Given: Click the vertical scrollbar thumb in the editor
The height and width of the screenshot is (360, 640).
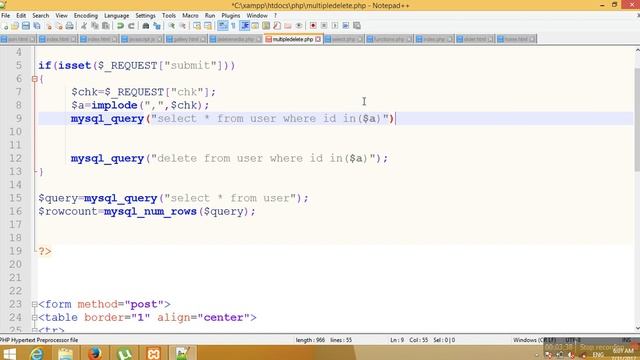Looking at the screenshot, I should [637, 120].
